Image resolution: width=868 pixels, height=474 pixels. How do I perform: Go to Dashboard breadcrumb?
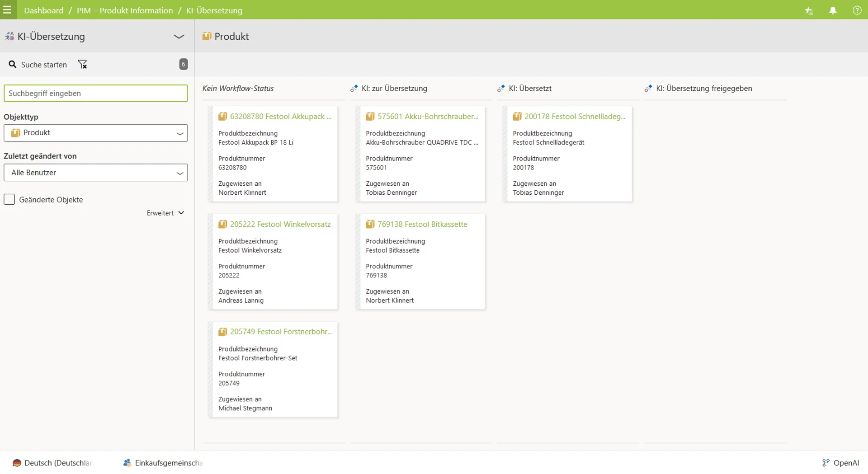(x=44, y=10)
